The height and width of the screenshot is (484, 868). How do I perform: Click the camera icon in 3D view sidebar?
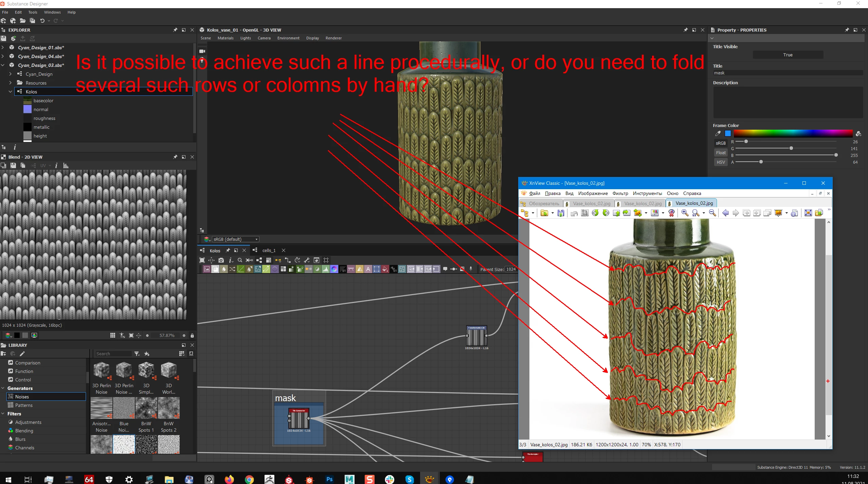202,51
